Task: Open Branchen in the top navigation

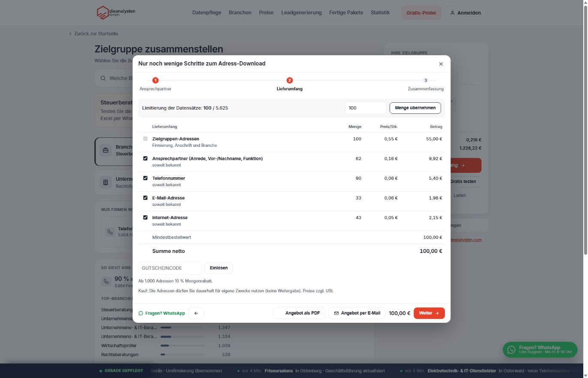Action: 240,12
